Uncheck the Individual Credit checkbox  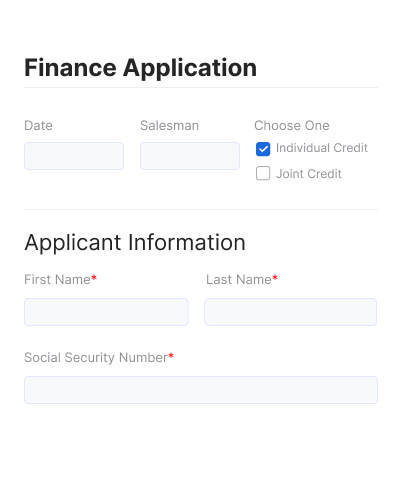coord(263,149)
